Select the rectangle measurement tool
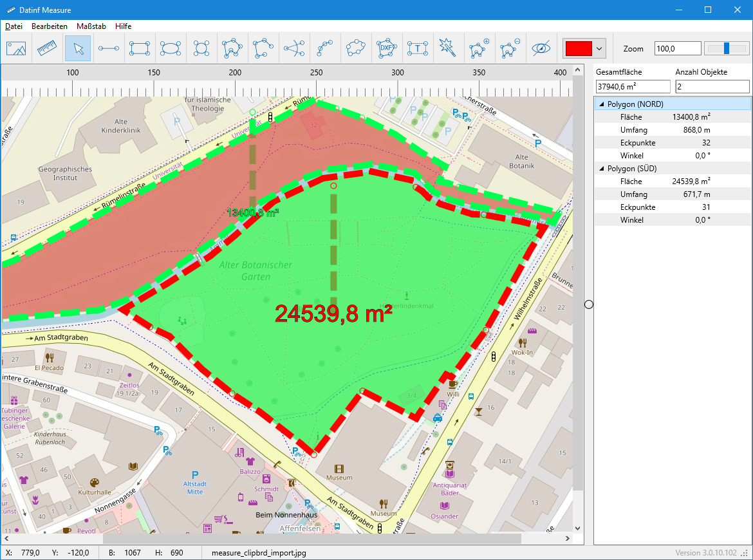 tap(140, 48)
